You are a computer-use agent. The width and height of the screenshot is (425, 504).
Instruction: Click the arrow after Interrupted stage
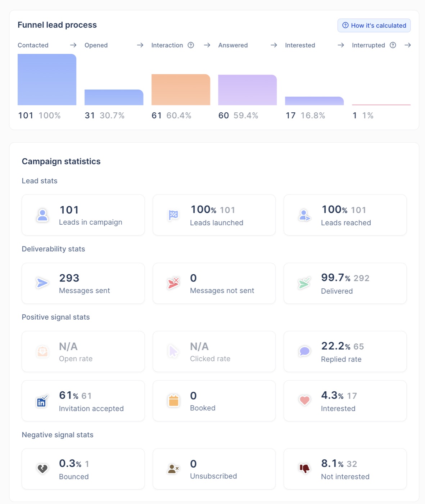(x=407, y=45)
